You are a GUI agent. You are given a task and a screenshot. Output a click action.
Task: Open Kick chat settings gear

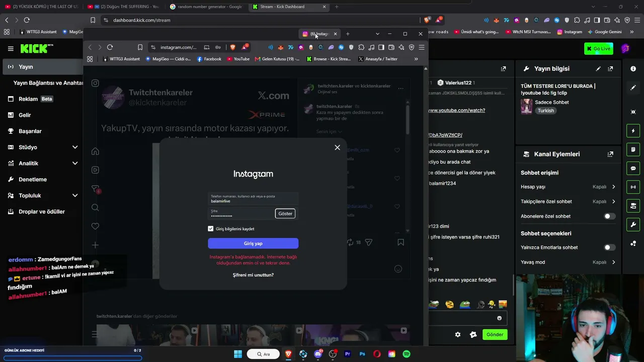(458, 334)
